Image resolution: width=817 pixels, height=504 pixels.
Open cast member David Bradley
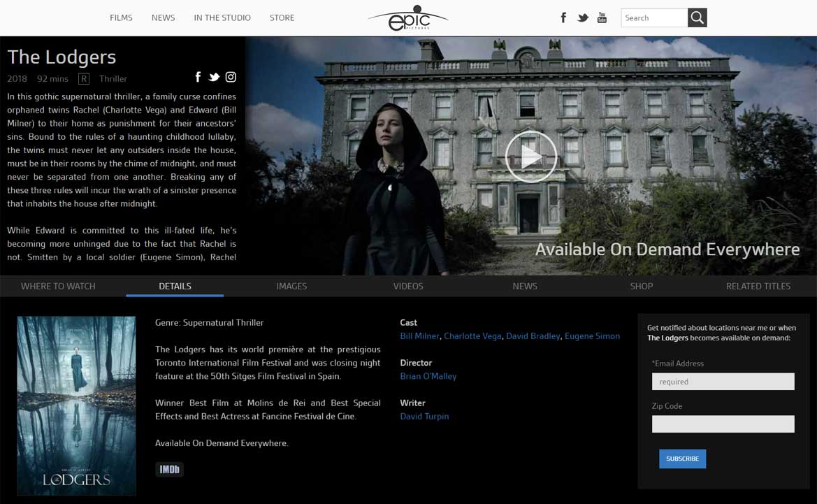pyautogui.click(x=533, y=336)
